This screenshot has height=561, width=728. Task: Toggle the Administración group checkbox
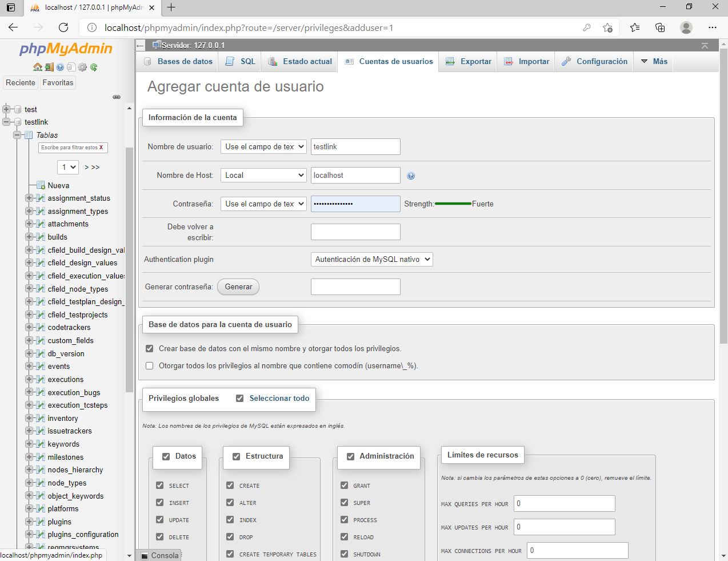coord(350,456)
